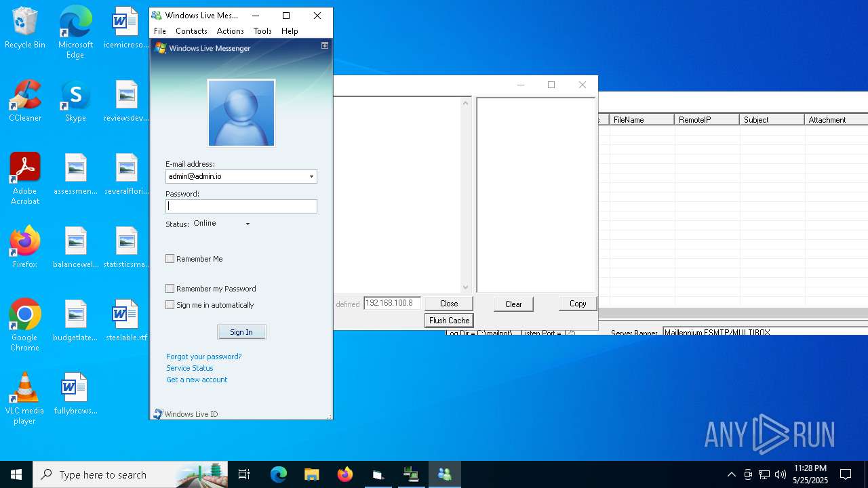Click the RemoteIP column header
868x488 pixels.
pos(707,120)
